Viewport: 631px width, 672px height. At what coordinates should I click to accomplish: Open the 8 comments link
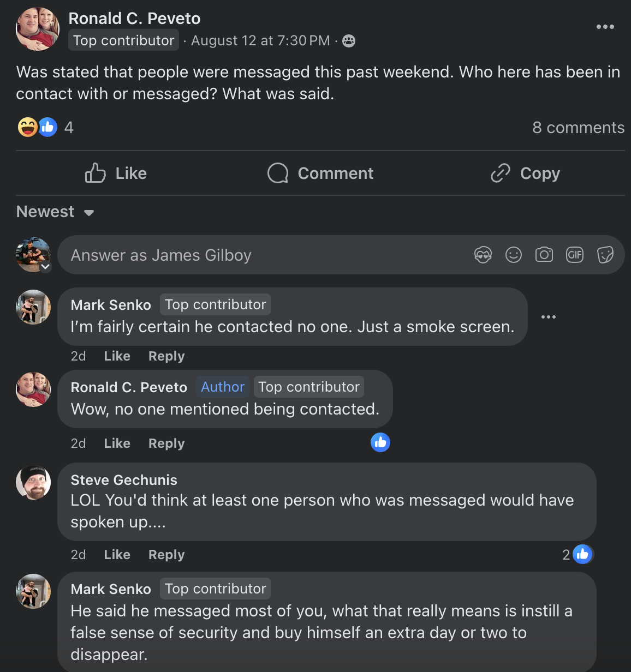pyautogui.click(x=578, y=128)
